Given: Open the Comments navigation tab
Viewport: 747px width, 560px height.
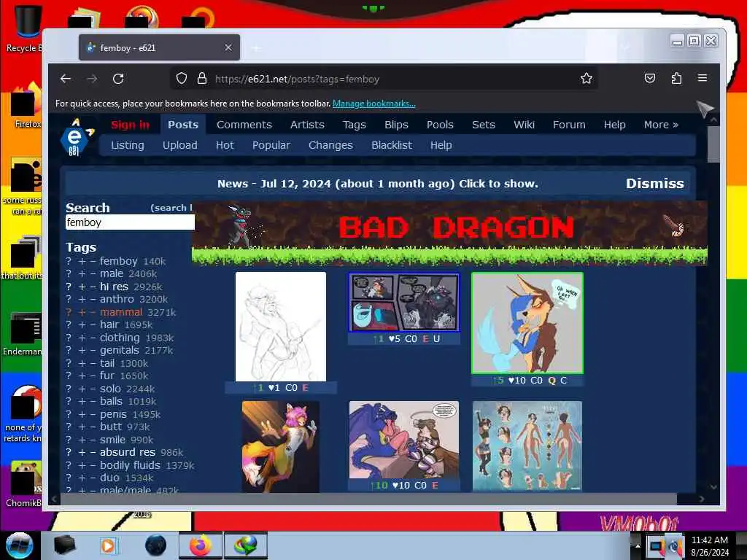Looking at the screenshot, I should (244, 125).
